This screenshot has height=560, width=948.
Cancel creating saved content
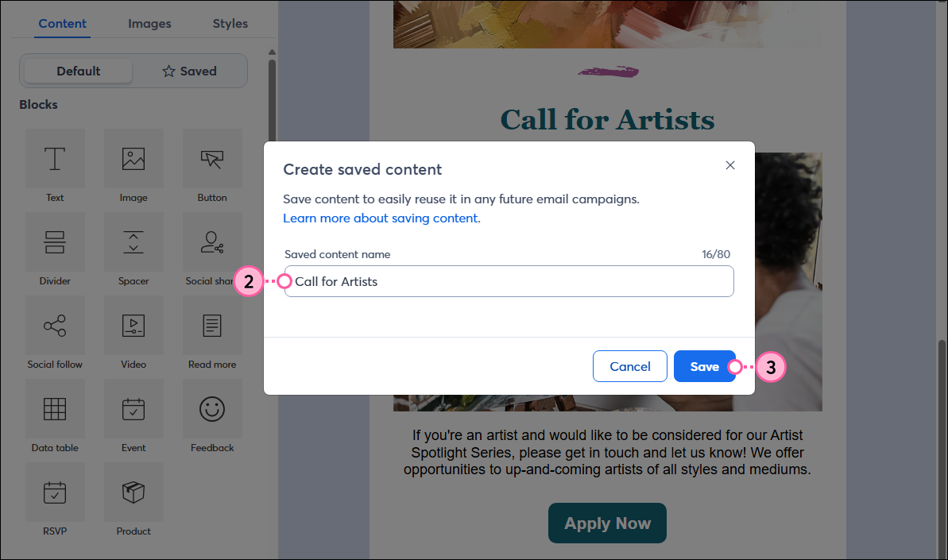[629, 366]
